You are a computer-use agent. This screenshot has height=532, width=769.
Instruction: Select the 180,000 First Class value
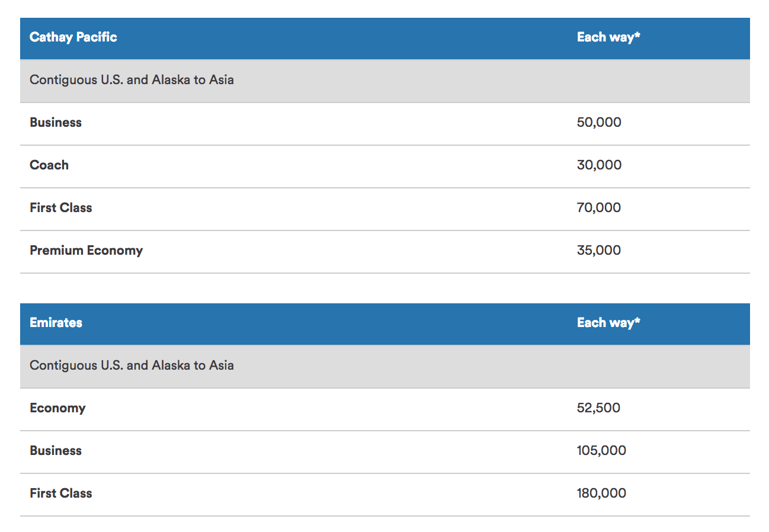[601, 493]
